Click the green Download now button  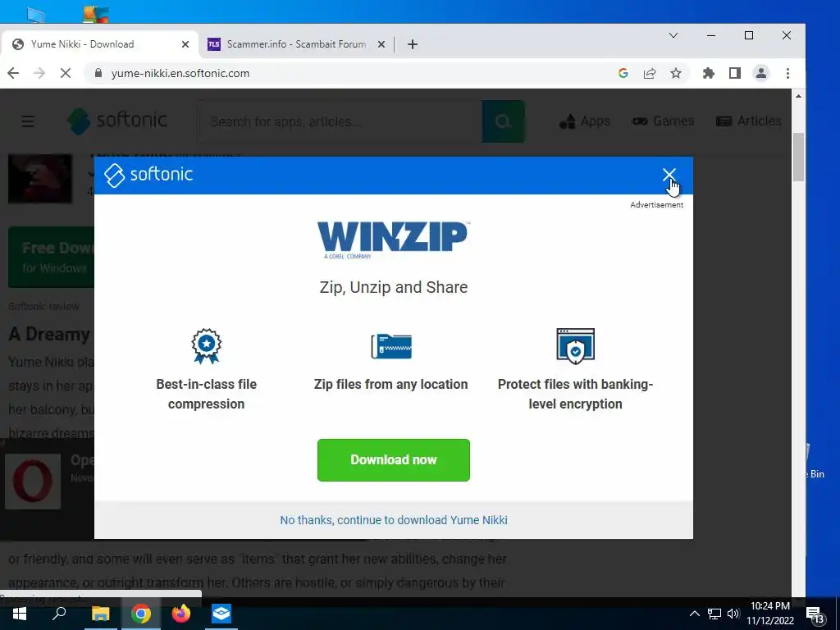tap(393, 459)
